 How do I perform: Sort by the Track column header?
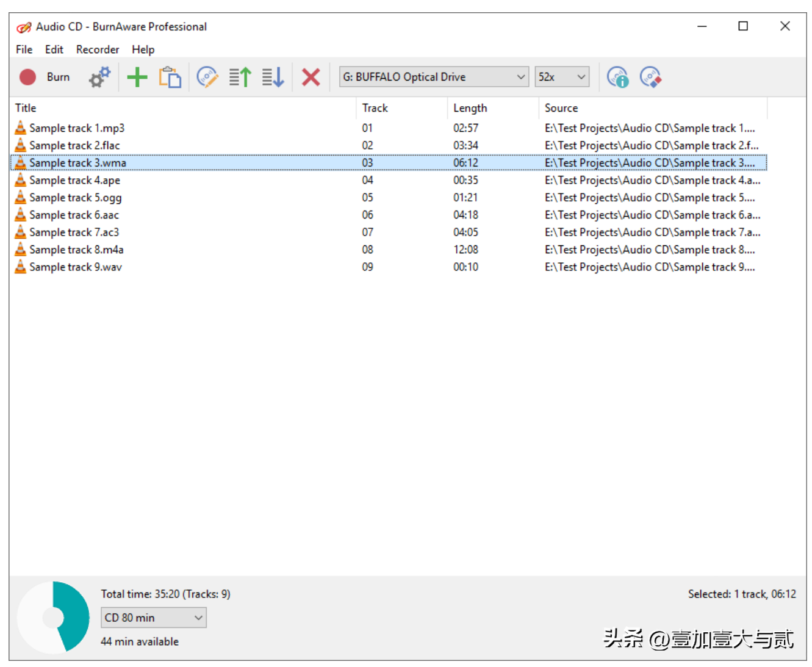pyautogui.click(x=402, y=108)
